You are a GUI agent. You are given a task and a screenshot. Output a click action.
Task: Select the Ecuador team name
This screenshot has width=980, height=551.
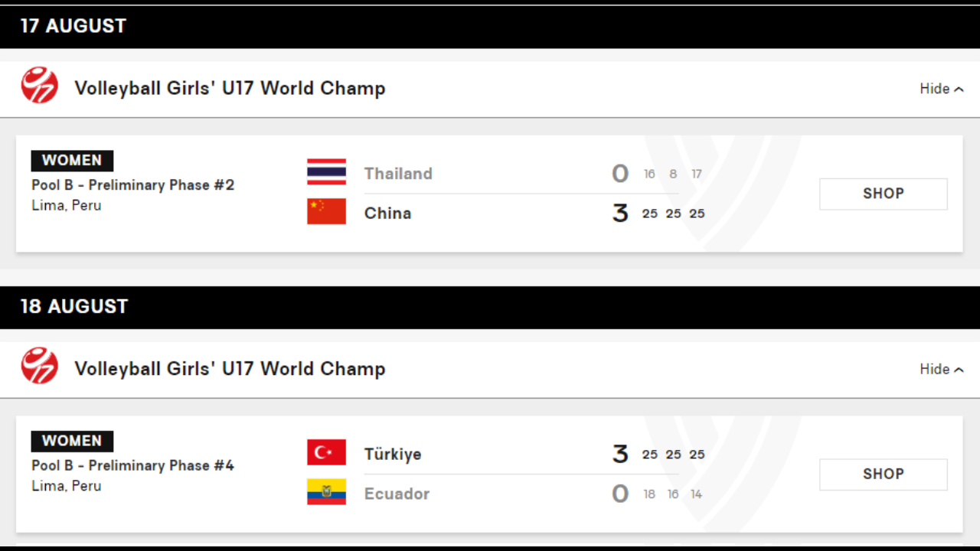click(397, 494)
